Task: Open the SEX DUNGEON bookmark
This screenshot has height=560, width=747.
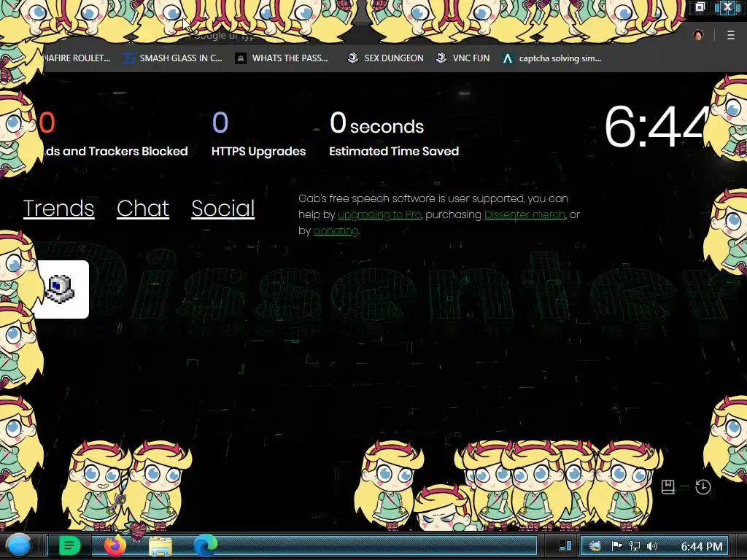Action: (385, 58)
